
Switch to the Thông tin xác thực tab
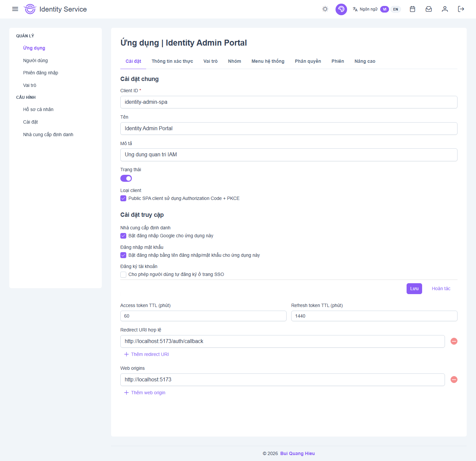tap(172, 61)
